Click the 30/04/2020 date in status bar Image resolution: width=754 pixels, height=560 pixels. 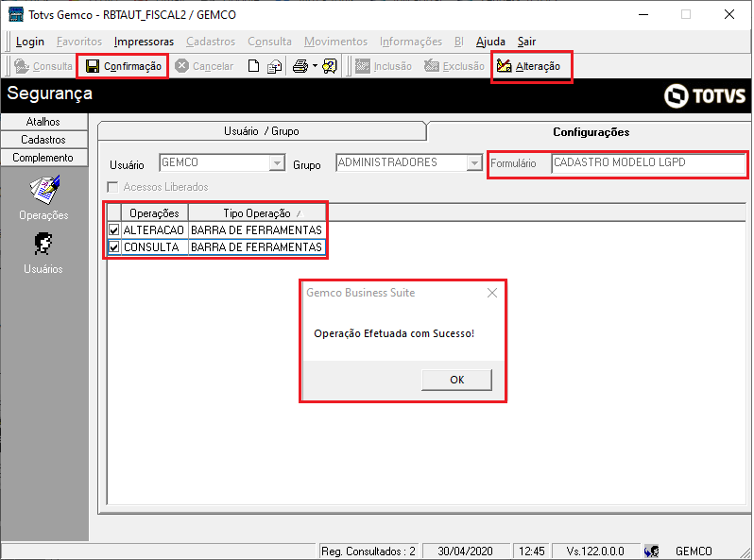click(465, 551)
